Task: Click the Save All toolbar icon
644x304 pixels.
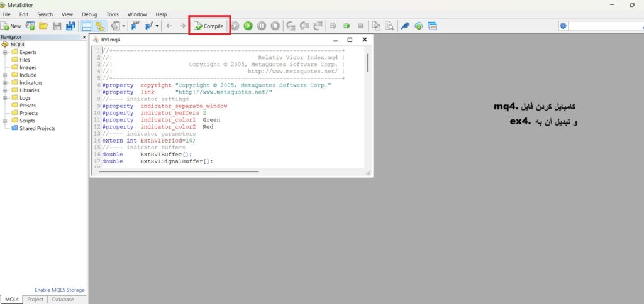Action: 70,26
